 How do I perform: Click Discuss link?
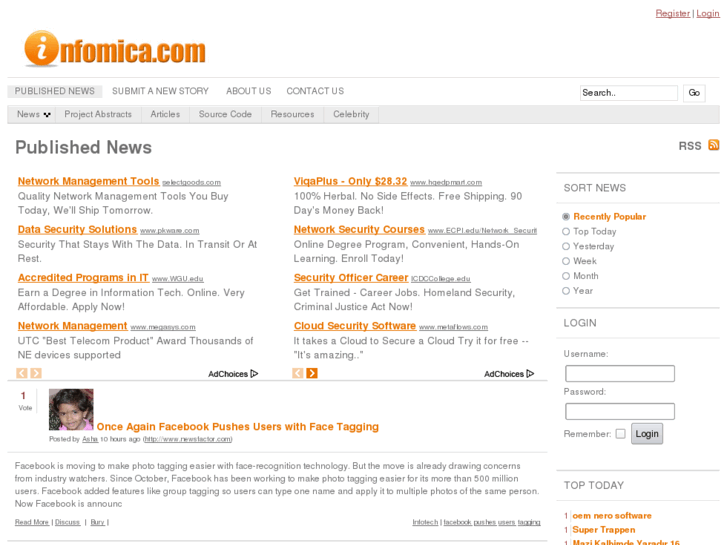click(x=67, y=522)
